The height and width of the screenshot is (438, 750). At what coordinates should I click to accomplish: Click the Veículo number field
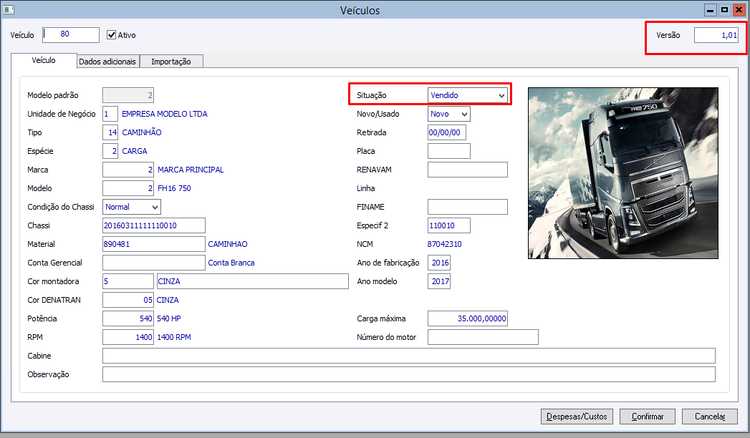pyautogui.click(x=71, y=35)
